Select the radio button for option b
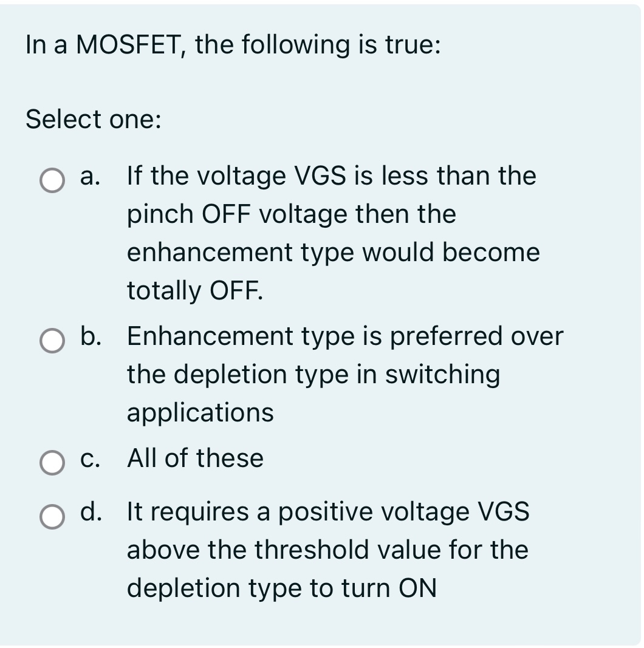The image size is (644, 648). (52, 340)
